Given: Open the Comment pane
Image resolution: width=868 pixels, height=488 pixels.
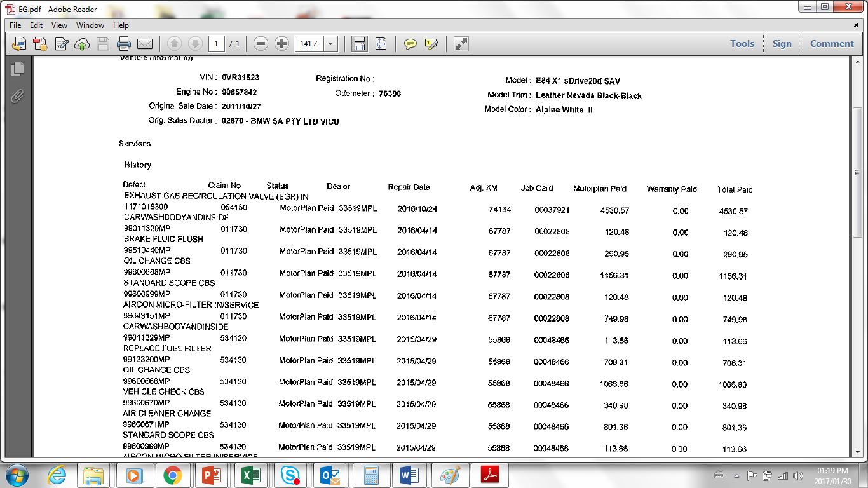Looking at the screenshot, I should pyautogui.click(x=832, y=44).
